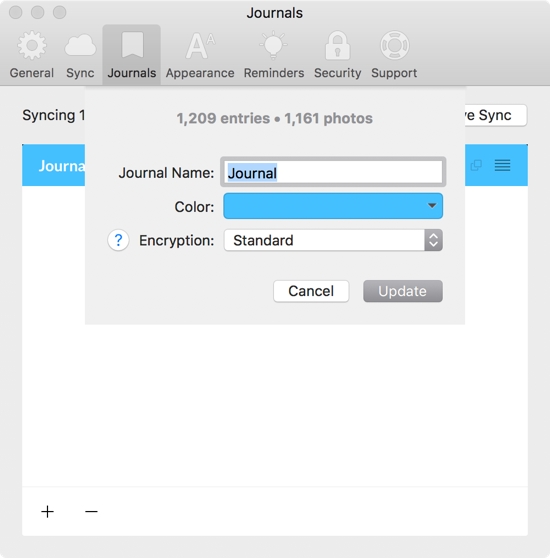
Task: Click the partially hidden Sync button
Action: tap(496, 115)
